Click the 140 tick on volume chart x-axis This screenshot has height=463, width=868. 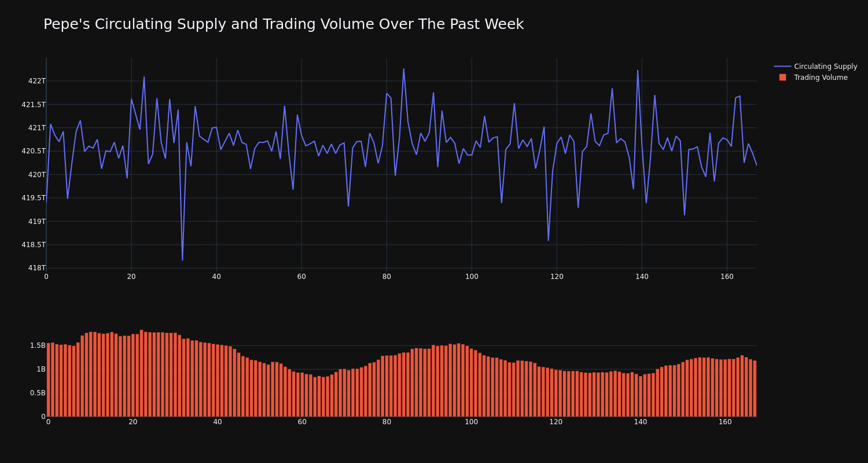pos(641,422)
